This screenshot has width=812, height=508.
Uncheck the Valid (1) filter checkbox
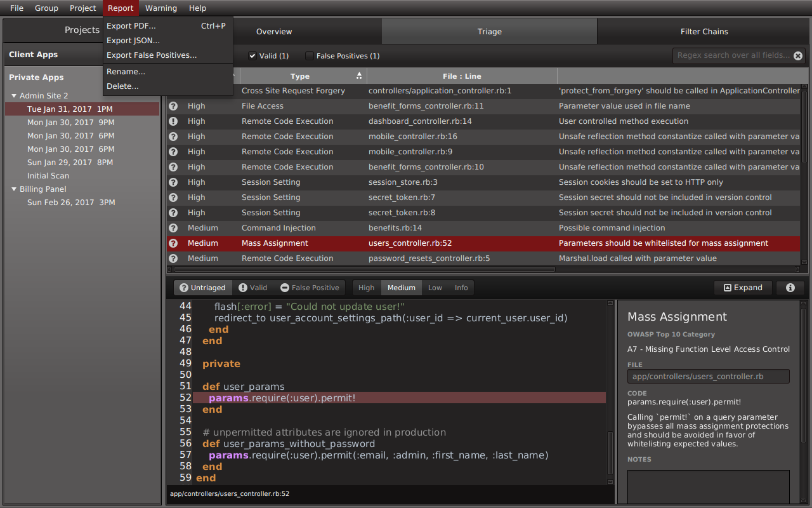252,56
